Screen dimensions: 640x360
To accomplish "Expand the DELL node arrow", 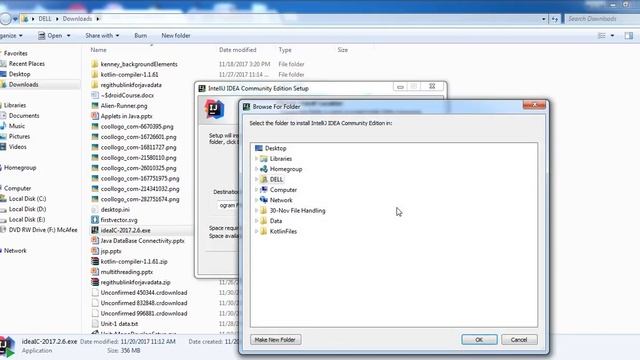I will tap(256, 180).
